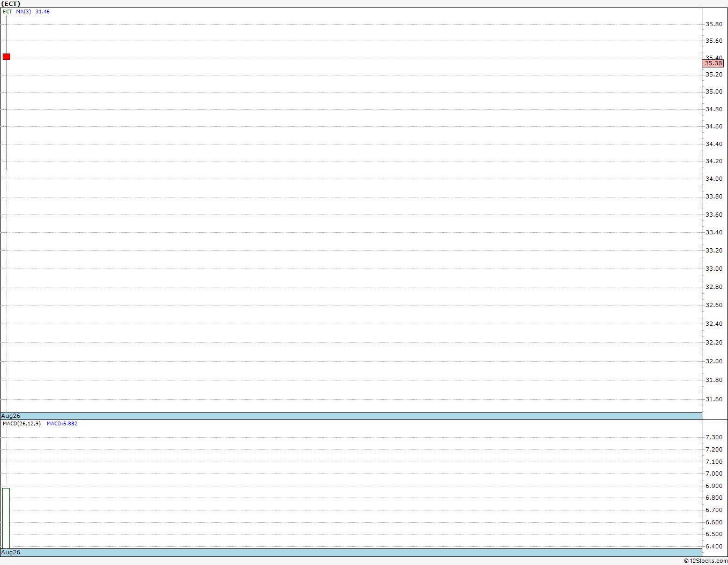
Task: Click the 32.00 price axis label
Action: tap(714, 361)
